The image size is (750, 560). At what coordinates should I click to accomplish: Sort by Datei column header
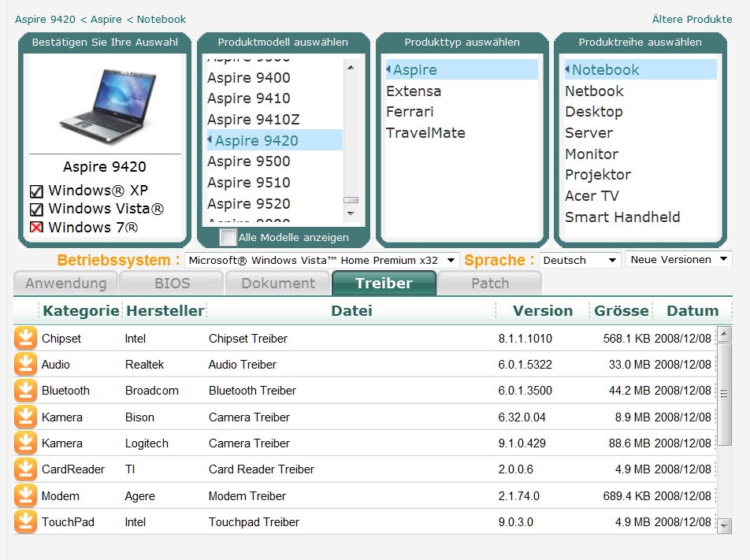[351, 311]
